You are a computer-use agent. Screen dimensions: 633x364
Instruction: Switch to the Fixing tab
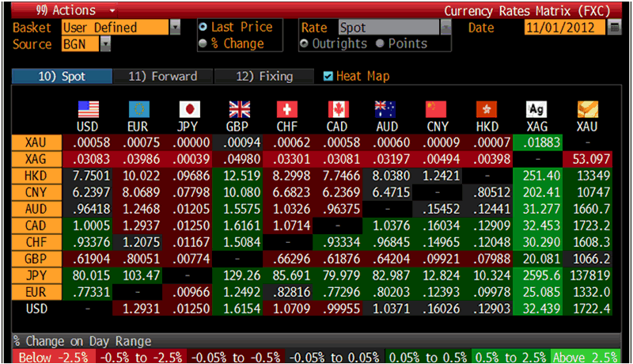(264, 77)
